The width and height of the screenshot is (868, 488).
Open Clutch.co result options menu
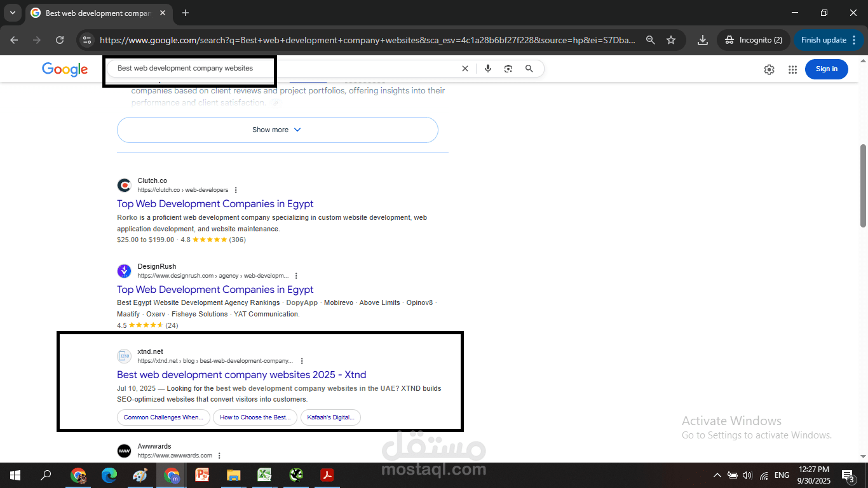click(236, 190)
